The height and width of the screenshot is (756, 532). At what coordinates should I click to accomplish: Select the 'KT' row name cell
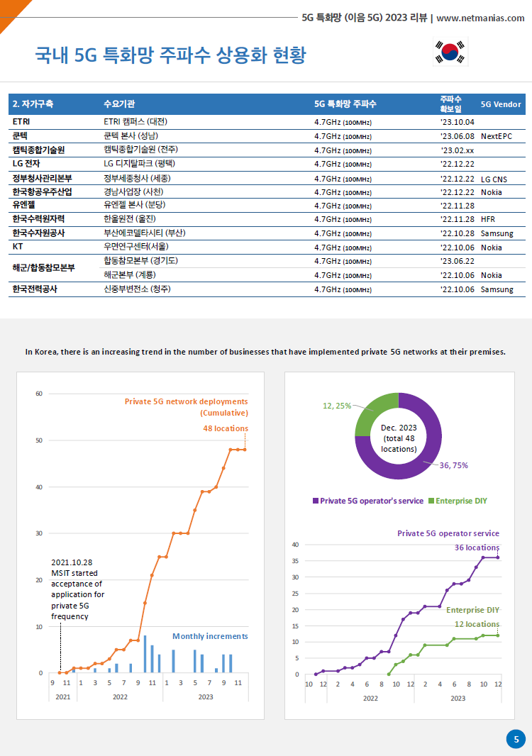point(17,246)
